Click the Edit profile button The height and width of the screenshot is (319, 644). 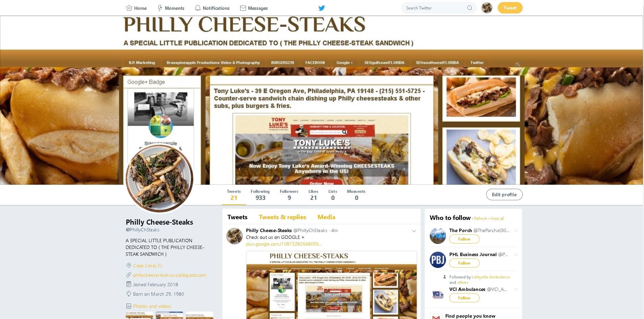(x=504, y=195)
